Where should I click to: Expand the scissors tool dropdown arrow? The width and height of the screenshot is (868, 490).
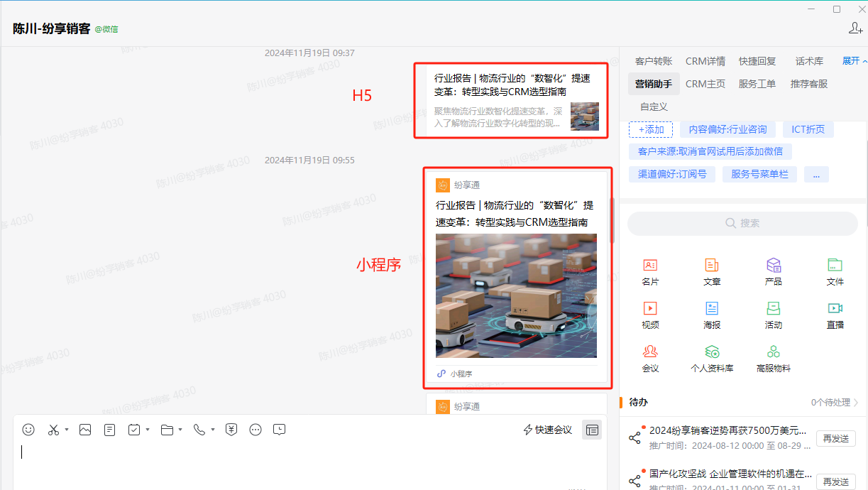[x=67, y=430]
